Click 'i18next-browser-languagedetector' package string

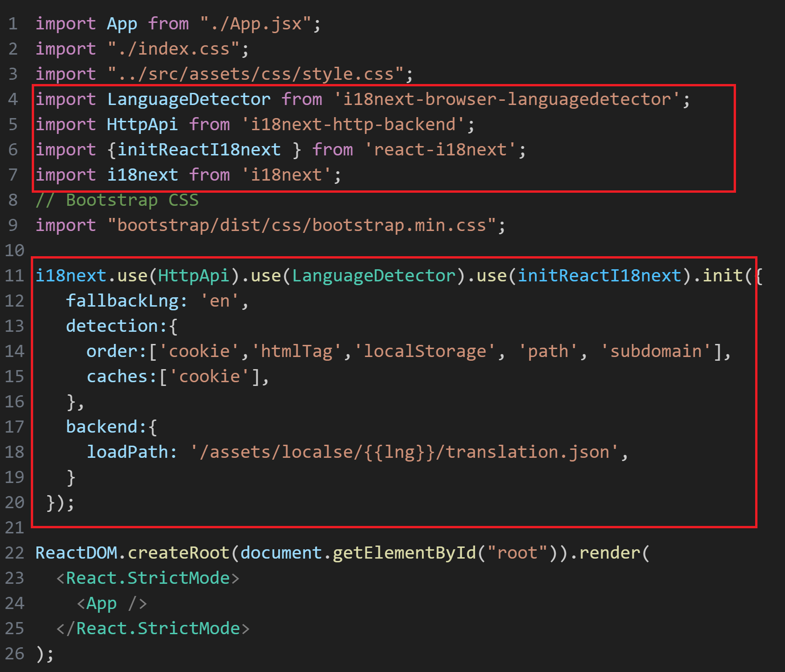coord(506,99)
